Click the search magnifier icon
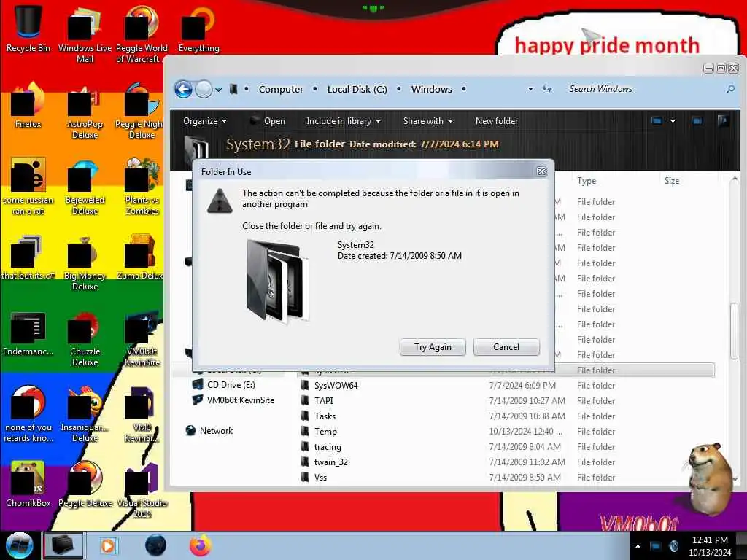Viewport: 747px width, 560px height. 730,89
